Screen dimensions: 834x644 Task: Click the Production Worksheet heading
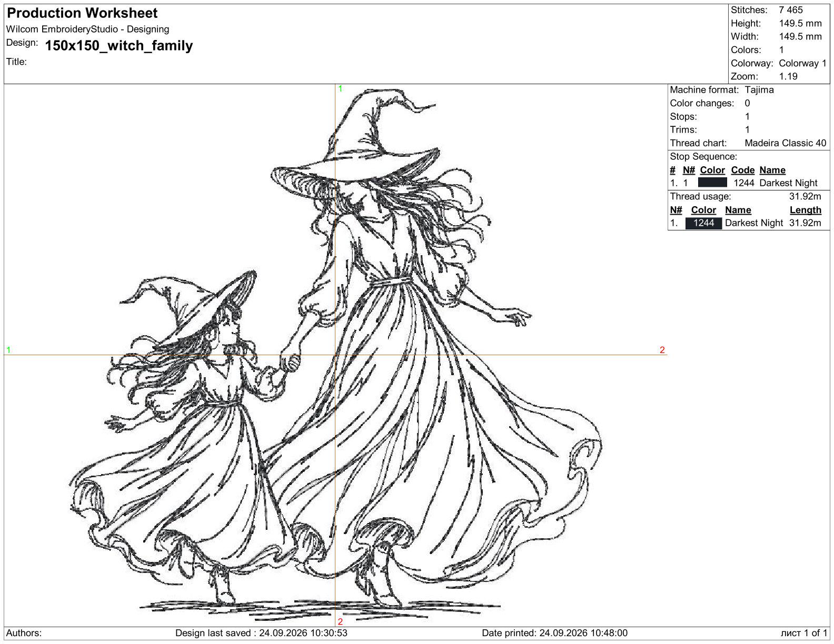(82, 13)
